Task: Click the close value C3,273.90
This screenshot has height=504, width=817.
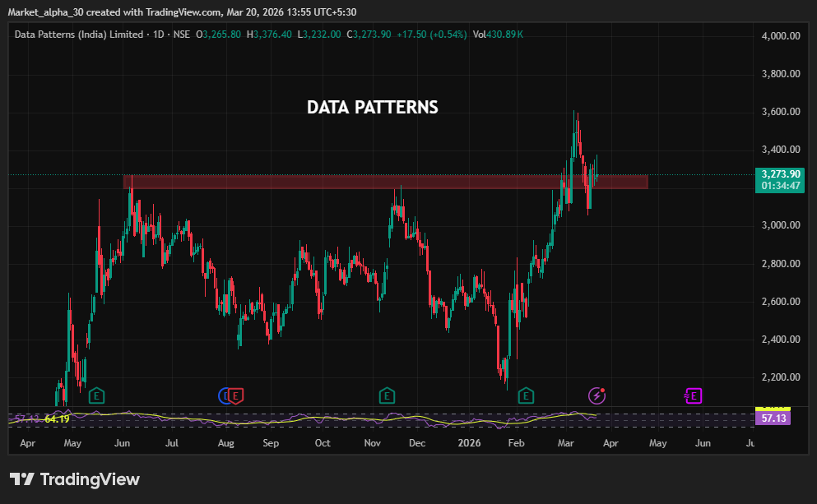Action: [x=369, y=35]
